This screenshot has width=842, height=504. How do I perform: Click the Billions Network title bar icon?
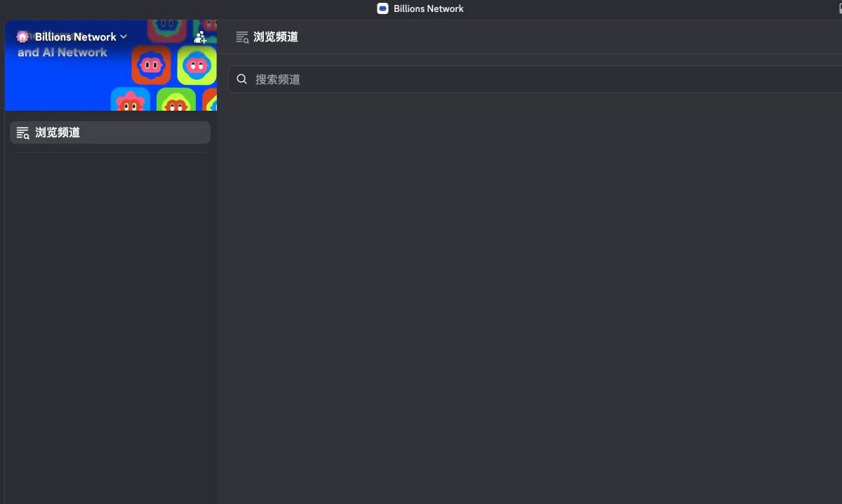[382, 8]
